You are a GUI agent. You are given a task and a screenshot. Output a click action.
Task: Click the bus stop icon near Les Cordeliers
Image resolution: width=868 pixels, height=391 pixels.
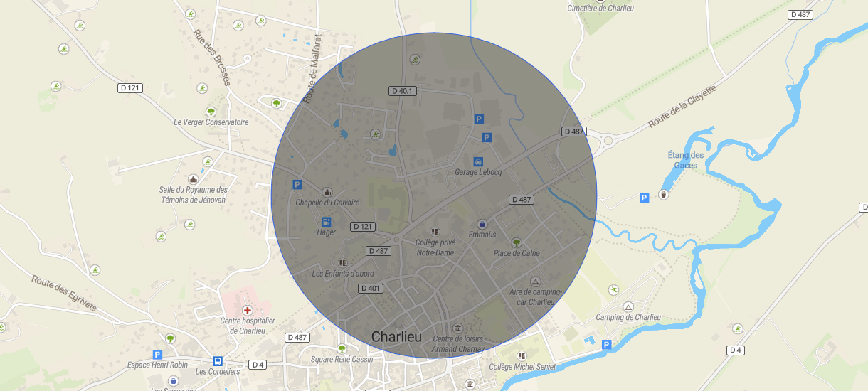point(218,360)
